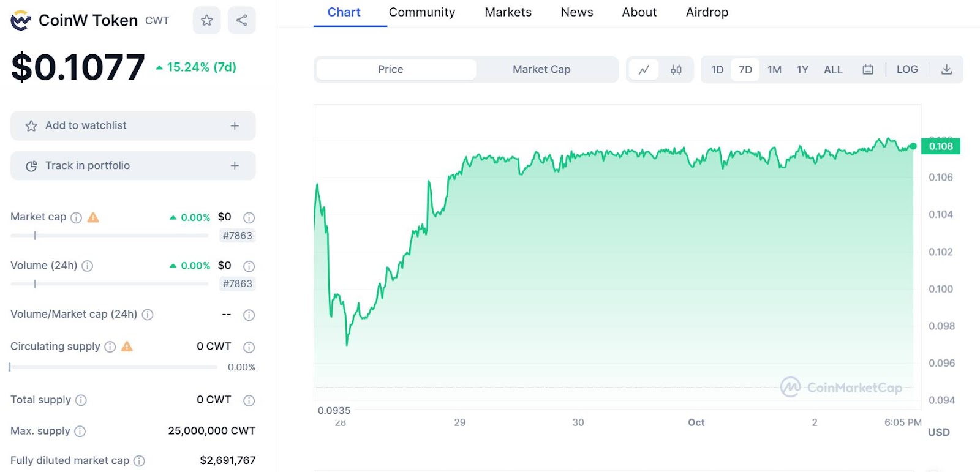This screenshot has height=472, width=980.
Task: Open Fully diluted market cap info icon
Action: click(139, 461)
